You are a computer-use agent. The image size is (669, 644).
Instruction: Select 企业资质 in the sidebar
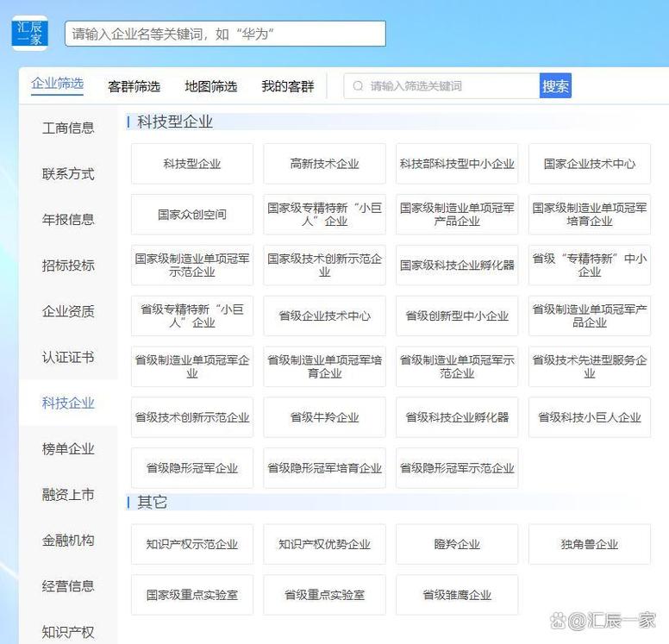click(x=68, y=311)
